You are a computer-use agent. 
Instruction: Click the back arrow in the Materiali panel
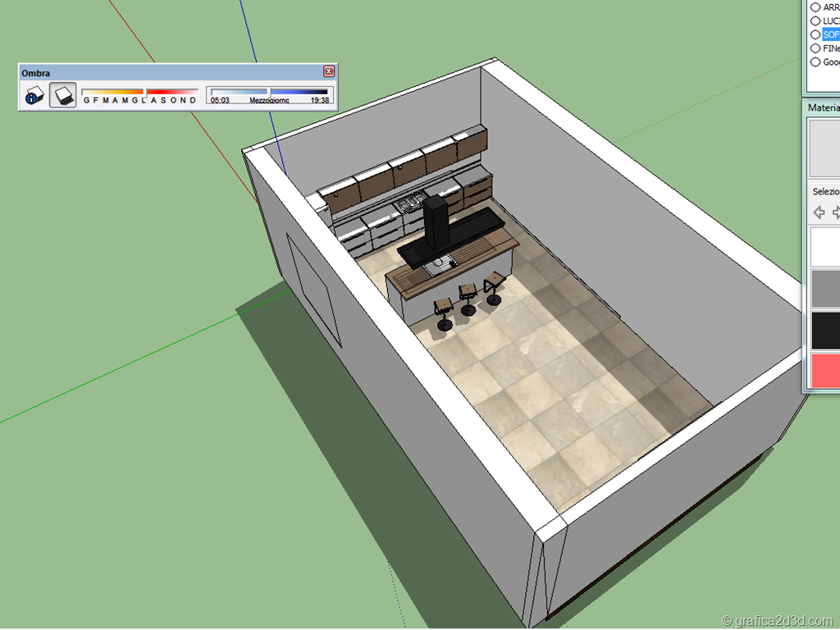pos(819,212)
